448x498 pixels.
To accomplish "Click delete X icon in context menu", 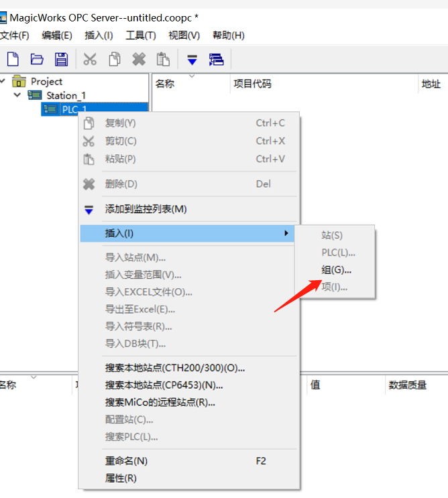I will click(x=89, y=184).
